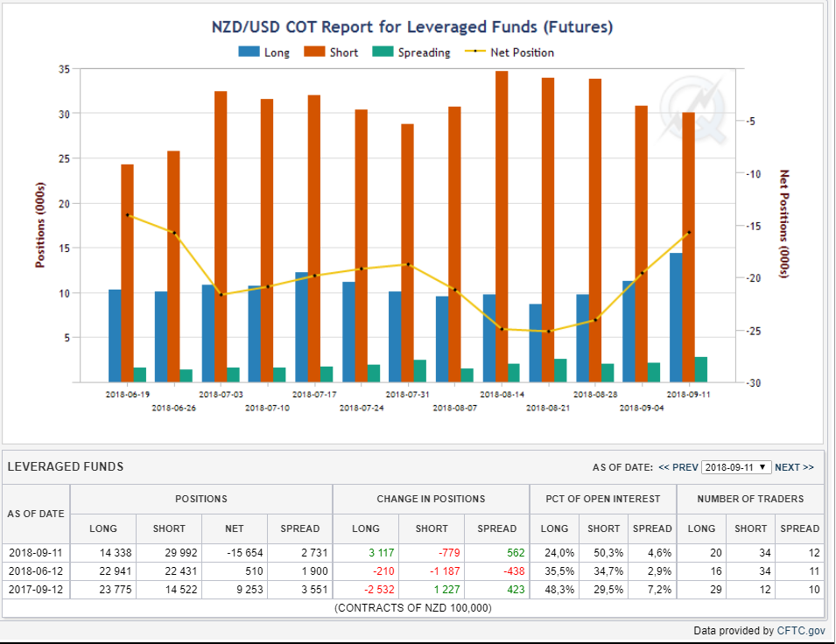Click the red change value -779
Image resolution: width=836 pixels, height=644 pixels.
pos(449,553)
